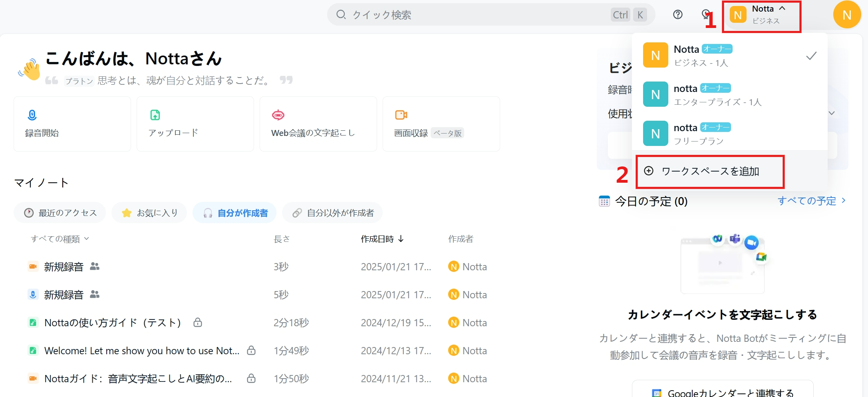868x397 pixels.
Task: Click the plus icon beside ワークスペースを追加
Action: click(649, 171)
